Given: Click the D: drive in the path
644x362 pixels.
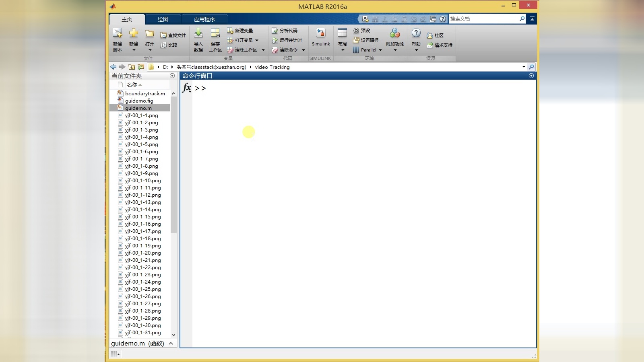Looking at the screenshot, I should coord(165,67).
